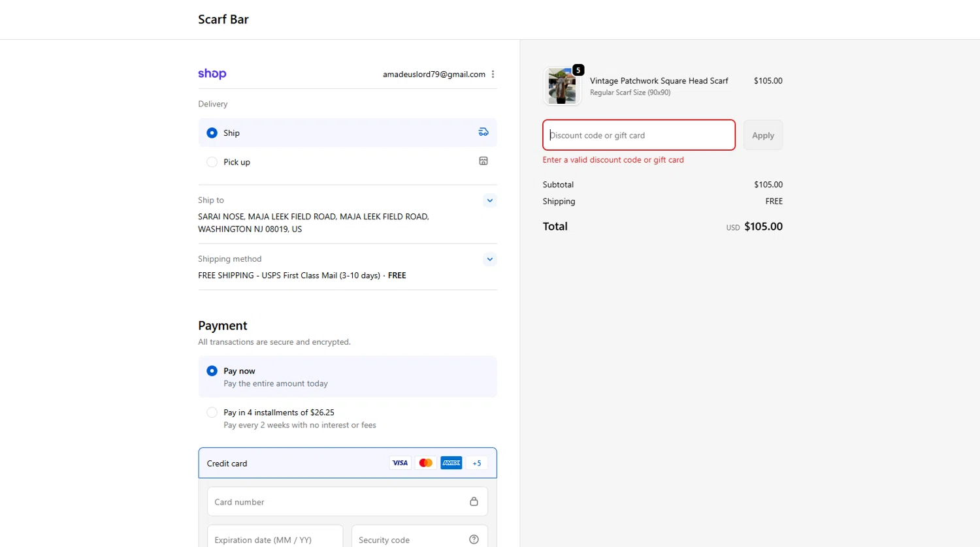The image size is (980, 547).
Task: Expand the Shipping method section
Action: 490,259
